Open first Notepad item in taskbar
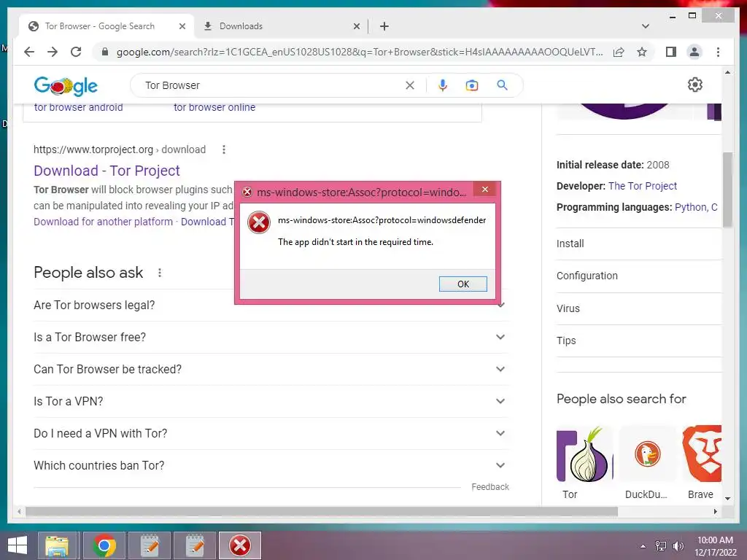Image resolution: width=747 pixels, height=560 pixels. (x=150, y=545)
